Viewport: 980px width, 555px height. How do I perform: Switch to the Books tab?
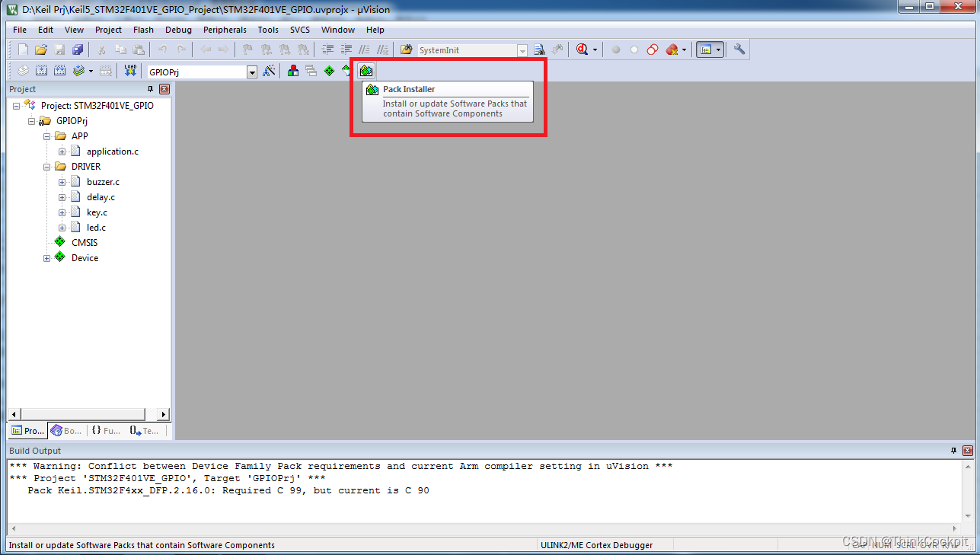point(66,430)
